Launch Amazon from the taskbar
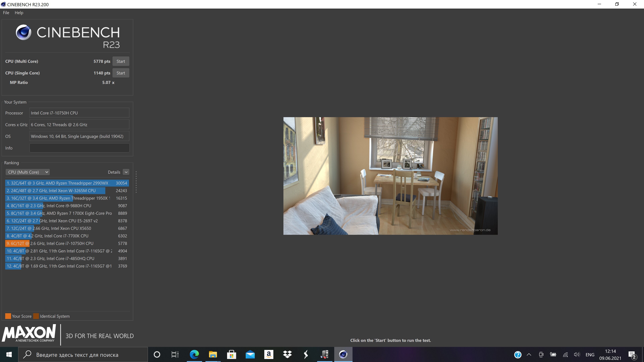The height and width of the screenshot is (362, 644). (269, 354)
